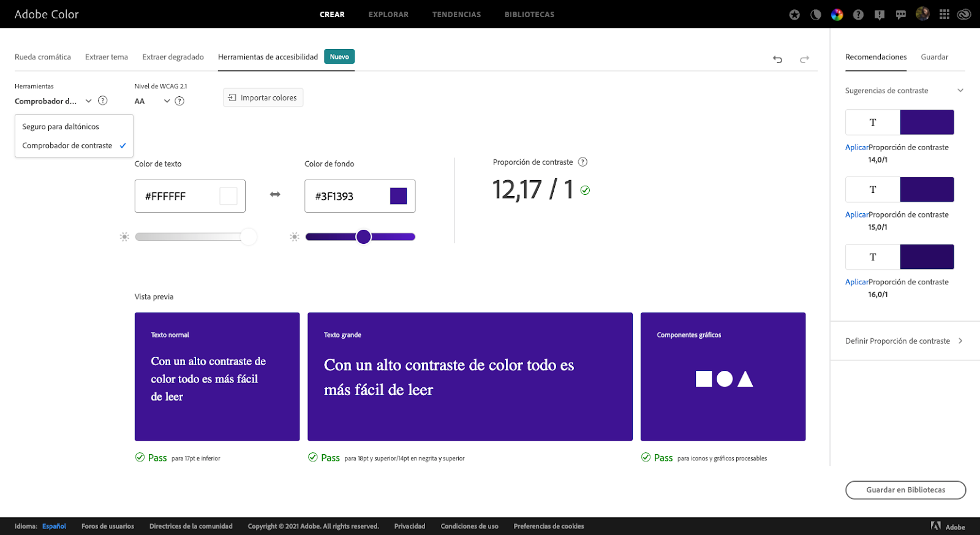The image size is (980, 535).
Task: Open user profile avatar
Action: click(x=922, y=13)
